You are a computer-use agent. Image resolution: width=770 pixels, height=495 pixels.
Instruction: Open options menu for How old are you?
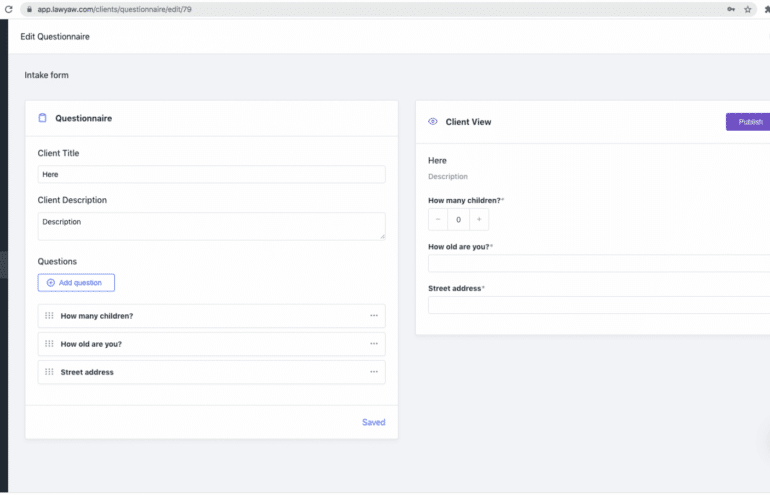coord(374,344)
